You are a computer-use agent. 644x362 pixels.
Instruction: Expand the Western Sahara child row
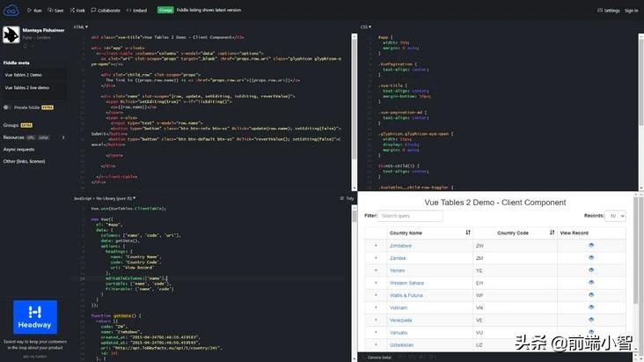pos(376,283)
